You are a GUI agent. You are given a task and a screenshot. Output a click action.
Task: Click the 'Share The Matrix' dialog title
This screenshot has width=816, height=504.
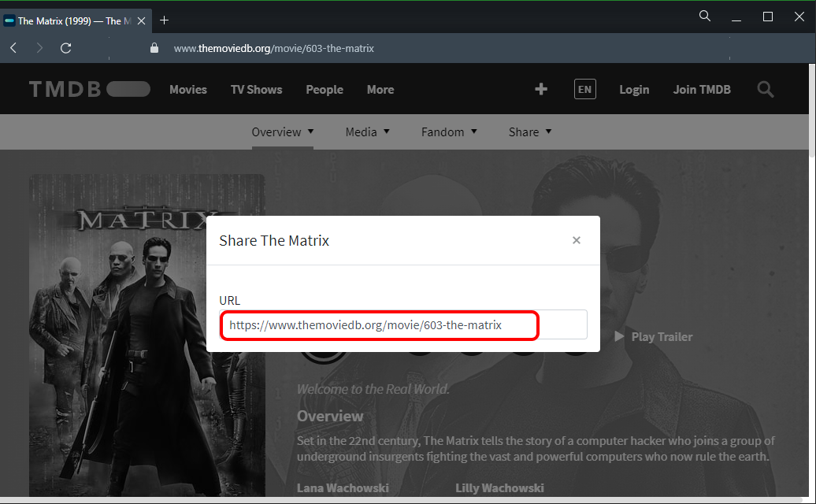point(274,240)
